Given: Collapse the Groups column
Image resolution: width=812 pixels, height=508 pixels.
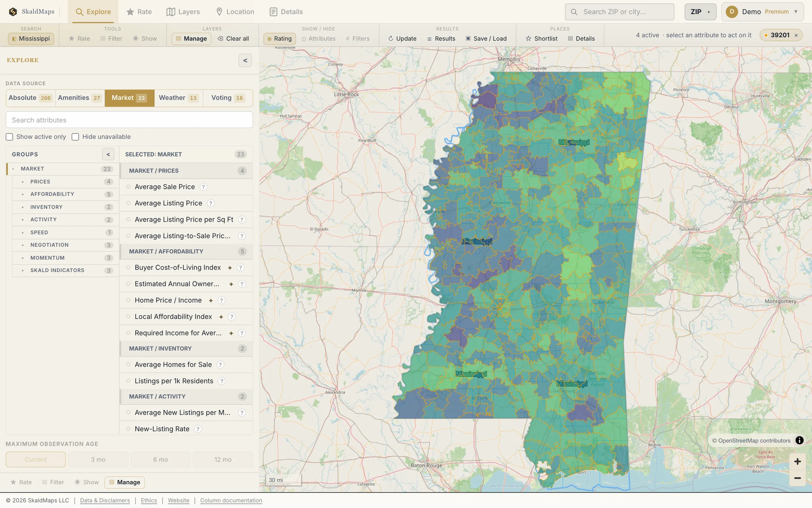Looking at the screenshot, I should 108,154.
